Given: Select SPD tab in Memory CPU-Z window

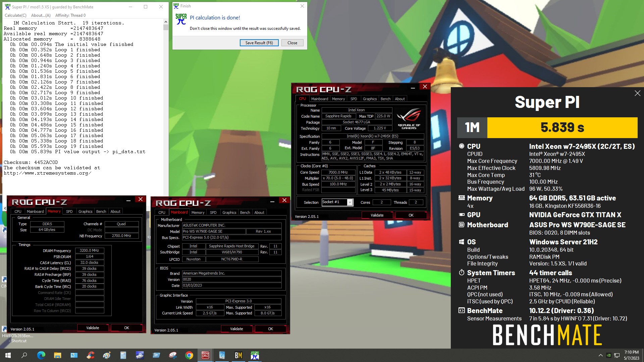Looking at the screenshot, I should [x=69, y=212].
